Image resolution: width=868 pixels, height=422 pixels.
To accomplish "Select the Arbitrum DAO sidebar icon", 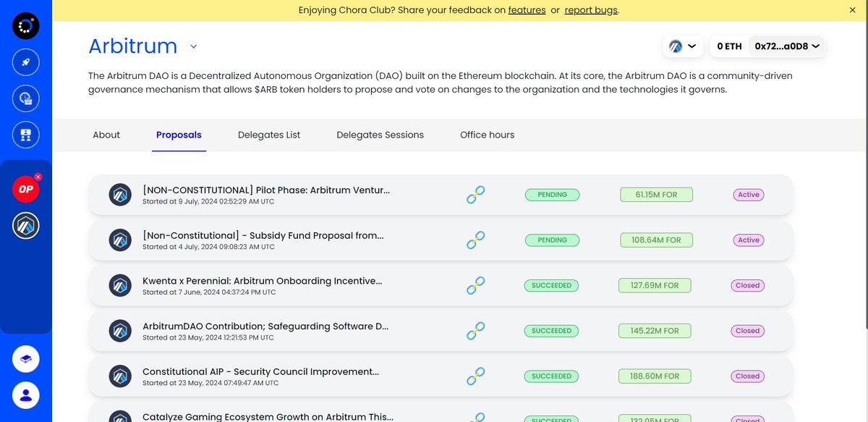I will pyautogui.click(x=26, y=226).
